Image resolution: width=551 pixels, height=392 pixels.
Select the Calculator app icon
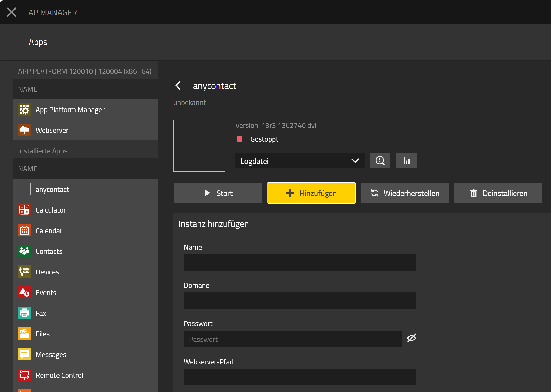(x=24, y=210)
